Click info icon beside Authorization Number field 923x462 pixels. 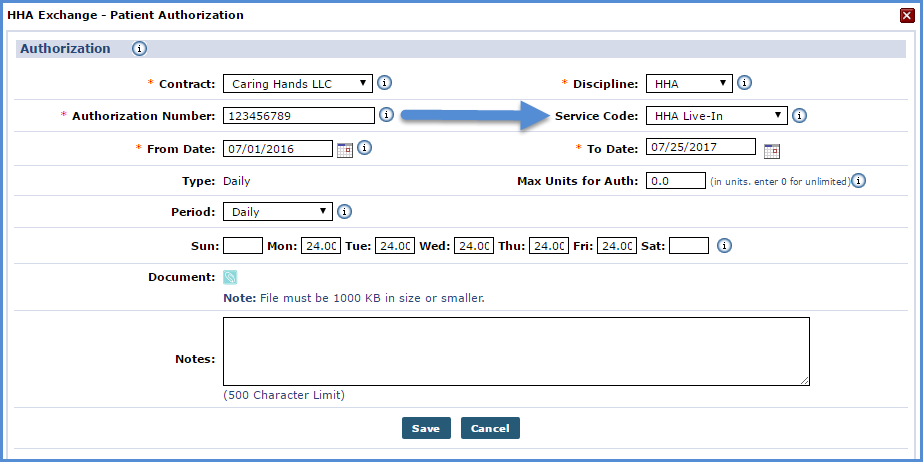point(386,115)
